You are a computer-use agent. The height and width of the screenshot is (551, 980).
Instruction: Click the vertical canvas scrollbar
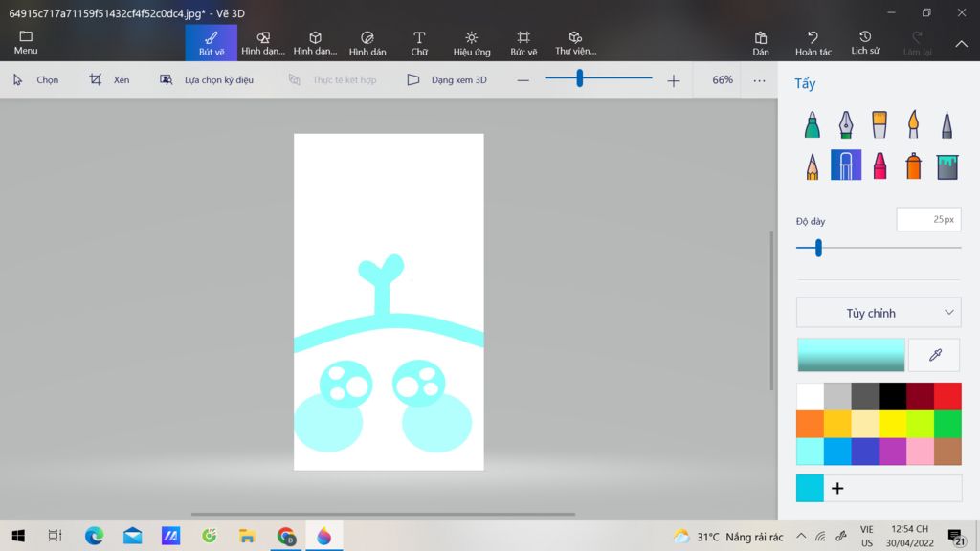point(771,311)
